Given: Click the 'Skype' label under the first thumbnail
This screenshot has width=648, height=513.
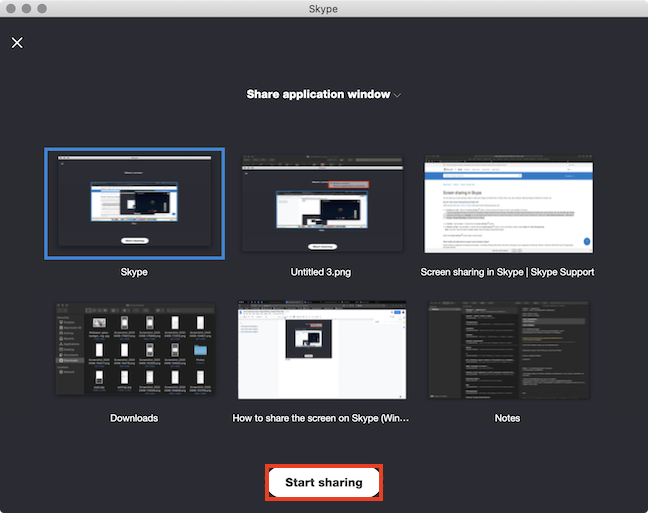Looking at the screenshot, I should (134, 272).
